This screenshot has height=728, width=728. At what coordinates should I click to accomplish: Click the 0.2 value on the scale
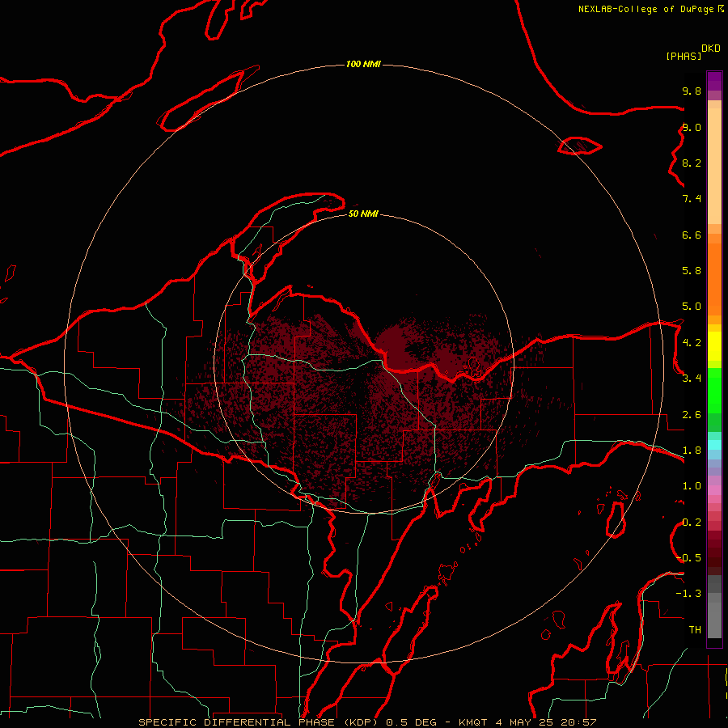[x=692, y=523]
